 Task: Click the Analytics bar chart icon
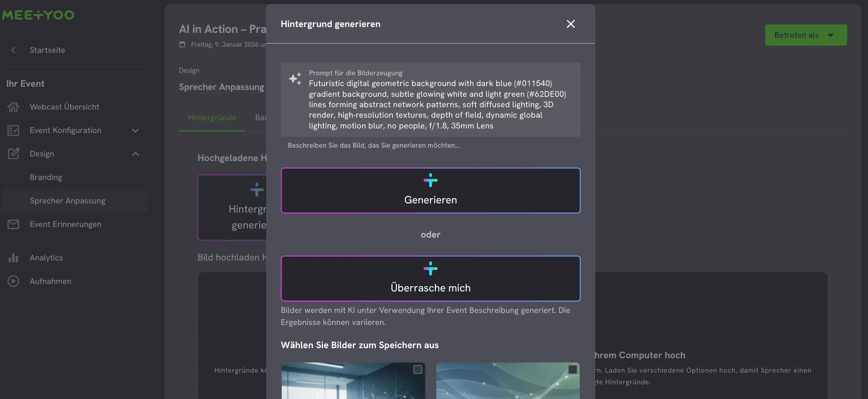click(x=13, y=258)
